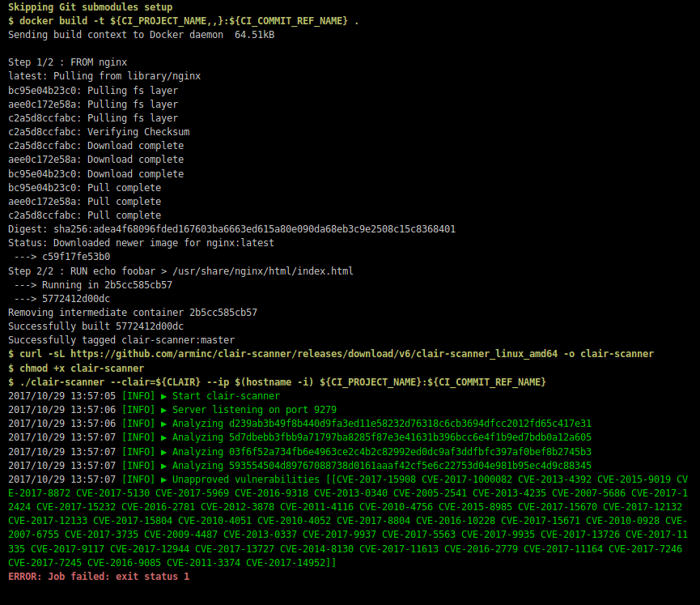The height and width of the screenshot is (605, 700).
Task: Click the arrow before 'Server listening on port 9279'
Action: (x=164, y=410)
